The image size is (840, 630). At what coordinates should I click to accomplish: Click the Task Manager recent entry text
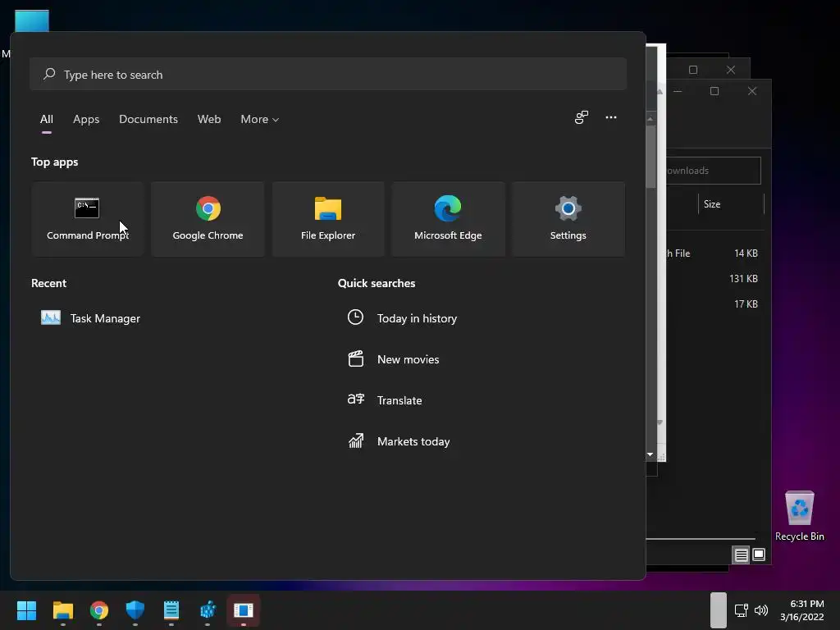click(105, 318)
